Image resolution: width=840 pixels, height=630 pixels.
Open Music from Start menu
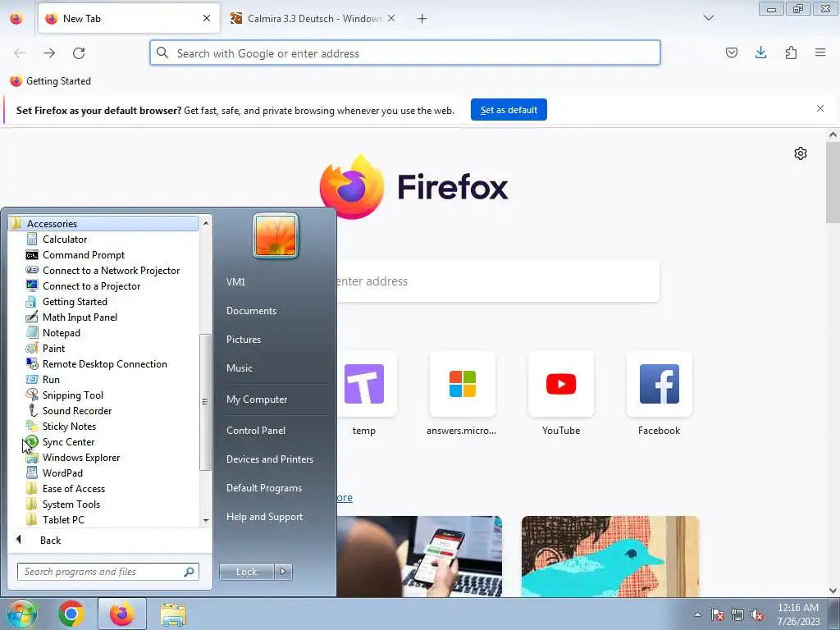click(x=239, y=368)
